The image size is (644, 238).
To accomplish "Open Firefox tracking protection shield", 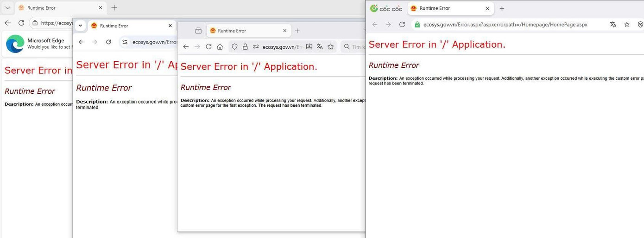I will click(235, 47).
